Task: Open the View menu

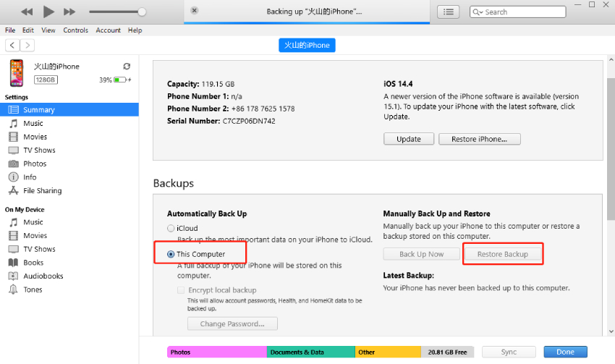Action: coord(48,30)
